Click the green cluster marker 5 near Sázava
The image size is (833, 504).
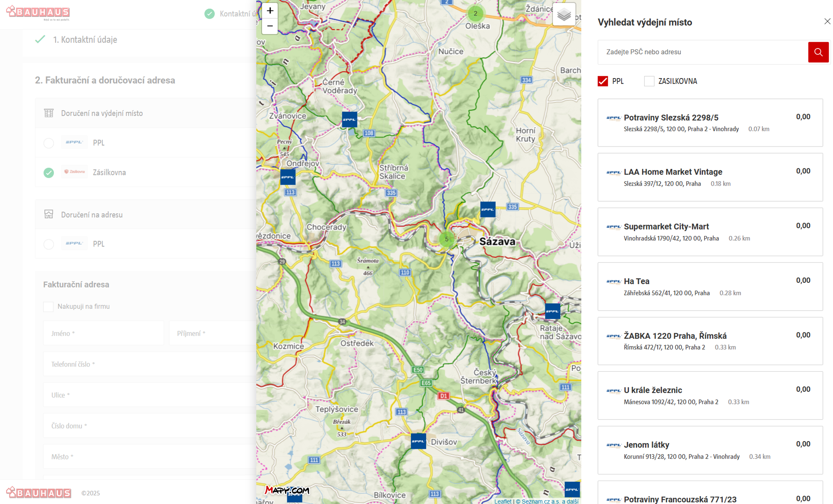(x=446, y=239)
